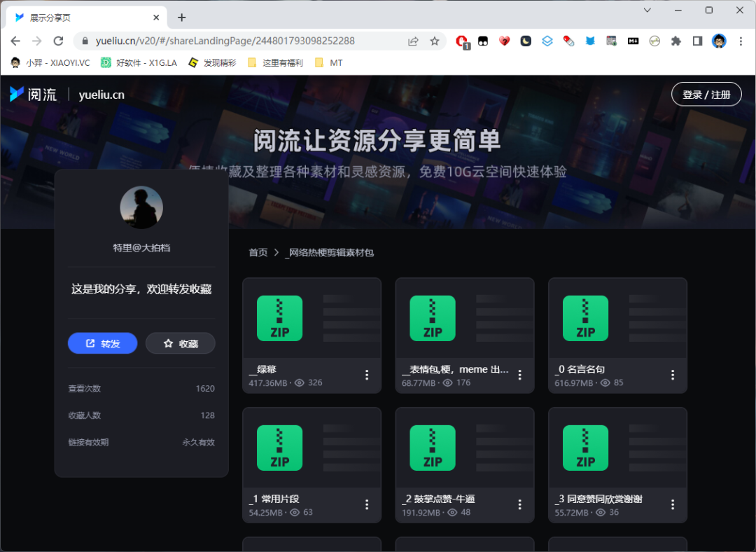Open the Chrome browser menu
This screenshot has width=756, height=552.
[741, 41]
